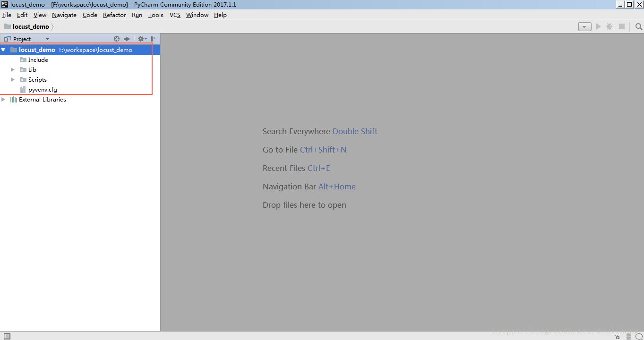Viewport: 644px width, 340px height.
Task: Open the Project view type dropdown arrow
Action: (47, 39)
